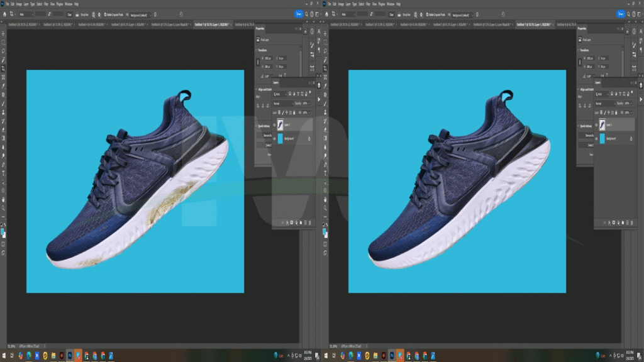Open the Ratio preset dropdown in right window
This screenshot has height=362, width=644.
tap(348, 14)
